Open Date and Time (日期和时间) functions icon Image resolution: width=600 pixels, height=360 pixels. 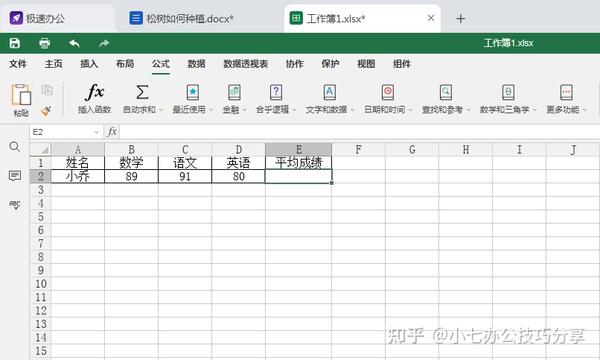(x=388, y=92)
